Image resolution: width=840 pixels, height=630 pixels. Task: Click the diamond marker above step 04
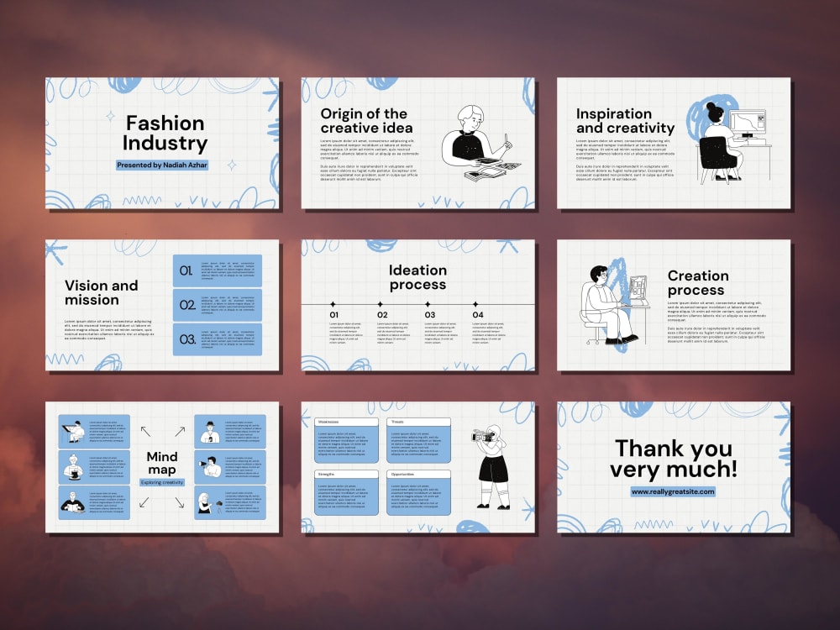[x=475, y=304]
